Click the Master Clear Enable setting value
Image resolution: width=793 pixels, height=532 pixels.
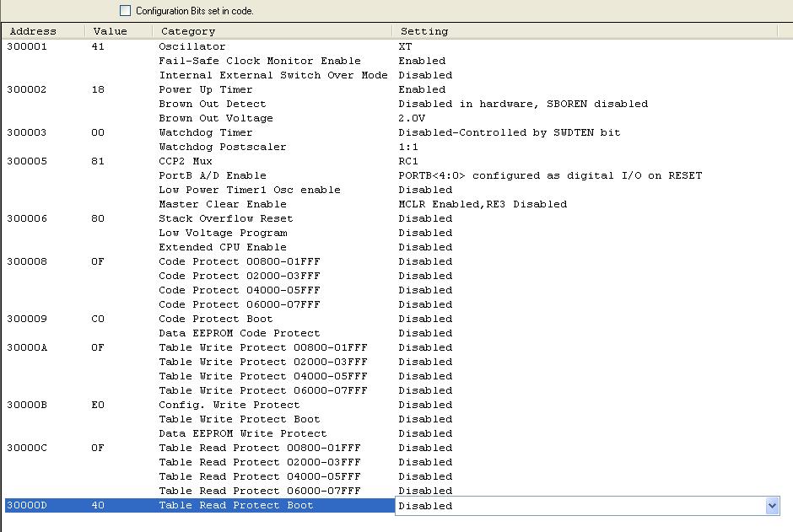[x=483, y=204]
